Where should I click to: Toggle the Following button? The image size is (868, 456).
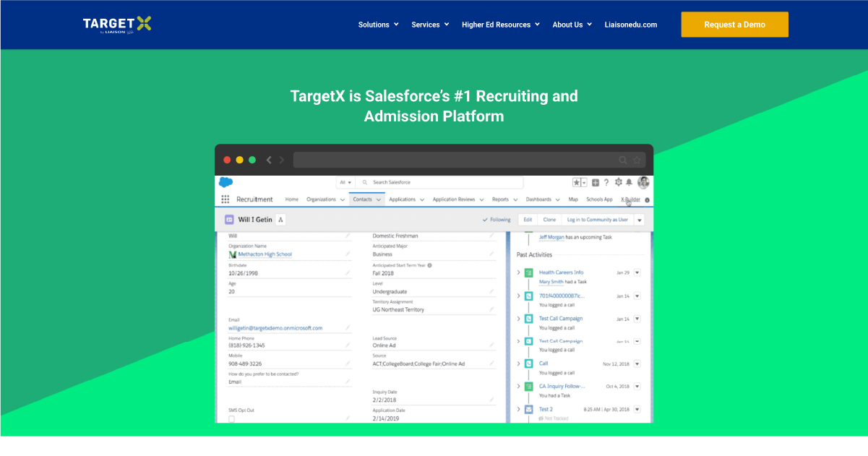(x=496, y=220)
